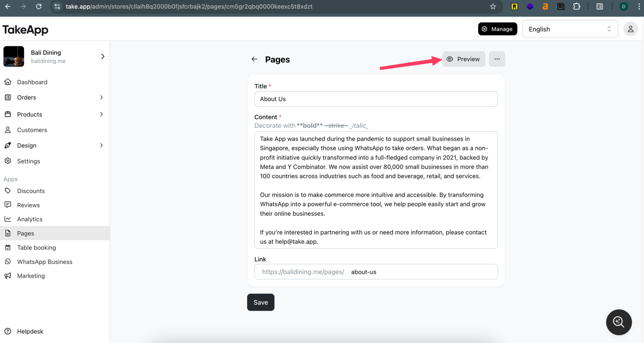Click the Orders list icon
The height and width of the screenshot is (343, 644).
click(x=8, y=97)
